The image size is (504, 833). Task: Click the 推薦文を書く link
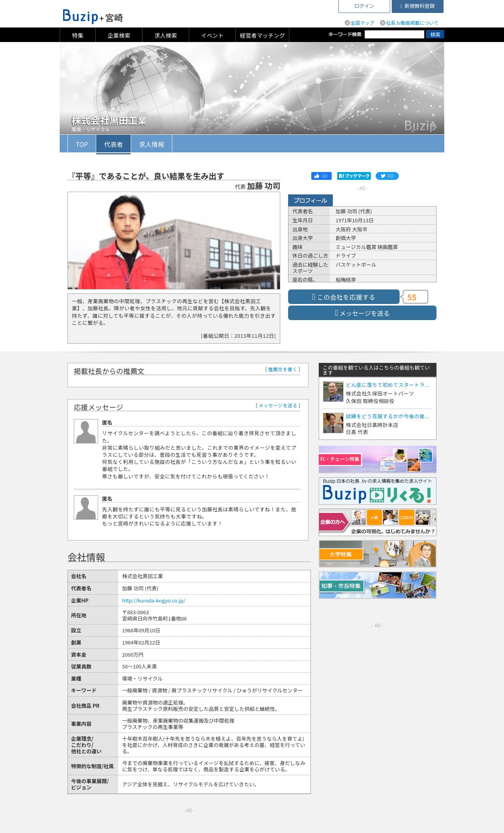(x=283, y=370)
